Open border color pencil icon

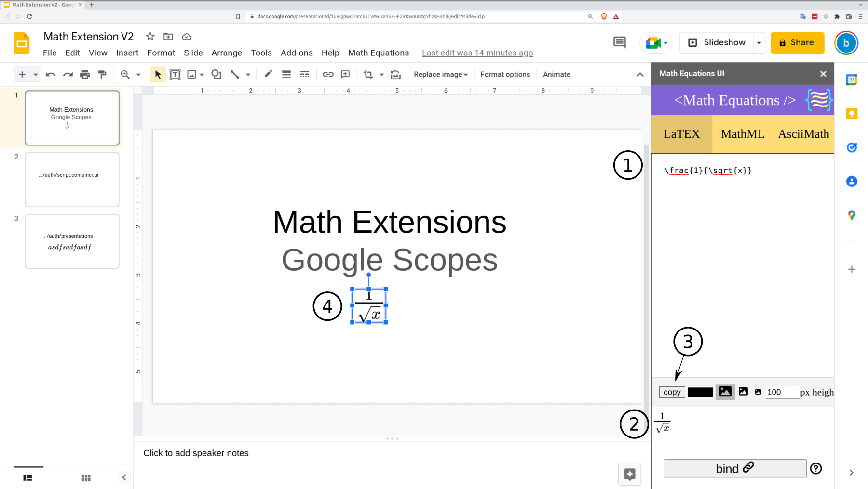pos(268,74)
